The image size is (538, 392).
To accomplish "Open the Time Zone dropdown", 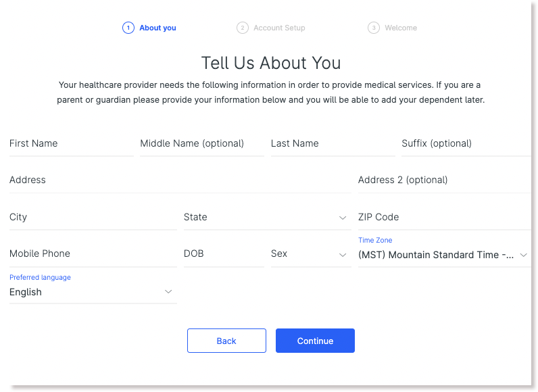I will click(x=444, y=251).
